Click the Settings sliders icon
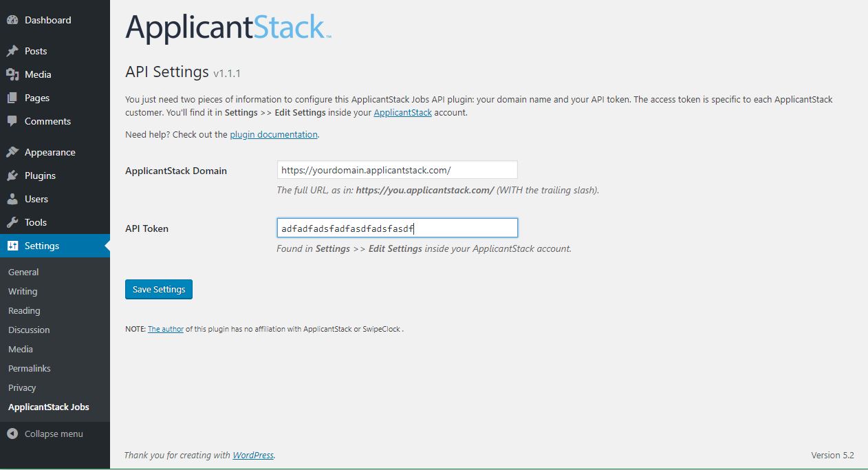Viewport: 868px width, 470px height. (12, 246)
